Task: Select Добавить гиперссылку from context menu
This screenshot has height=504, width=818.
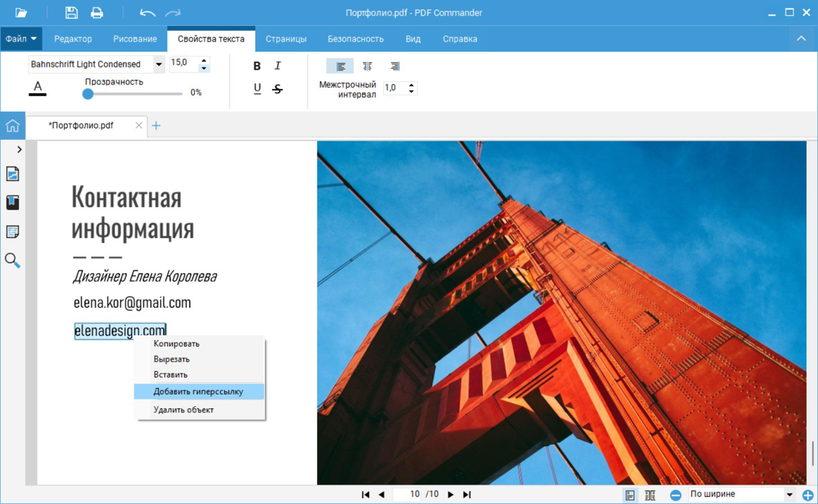Action: tap(198, 392)
